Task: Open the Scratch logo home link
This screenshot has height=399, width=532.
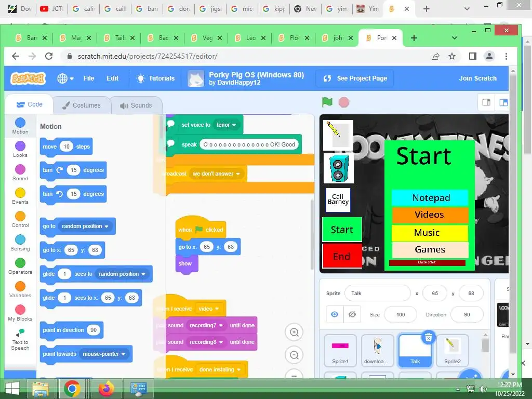Action: tap(28, 78)
